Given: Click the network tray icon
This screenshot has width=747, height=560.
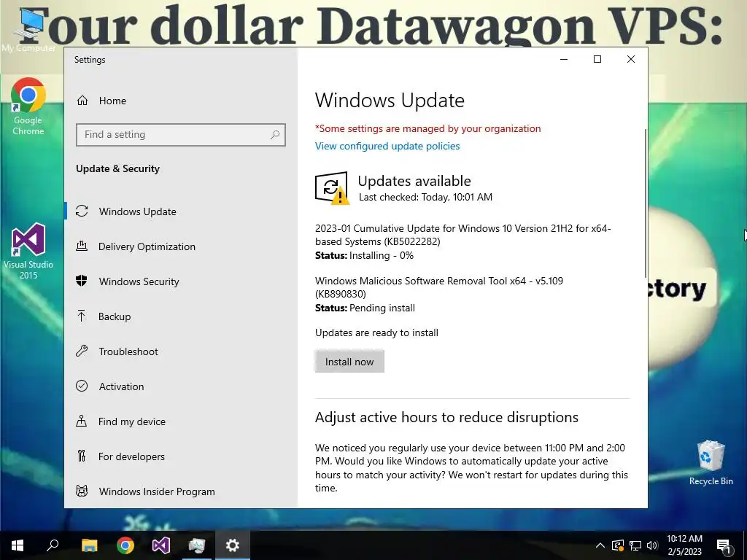Looking at the screenshot, I should pyautogui.click(x=635, y=545).
